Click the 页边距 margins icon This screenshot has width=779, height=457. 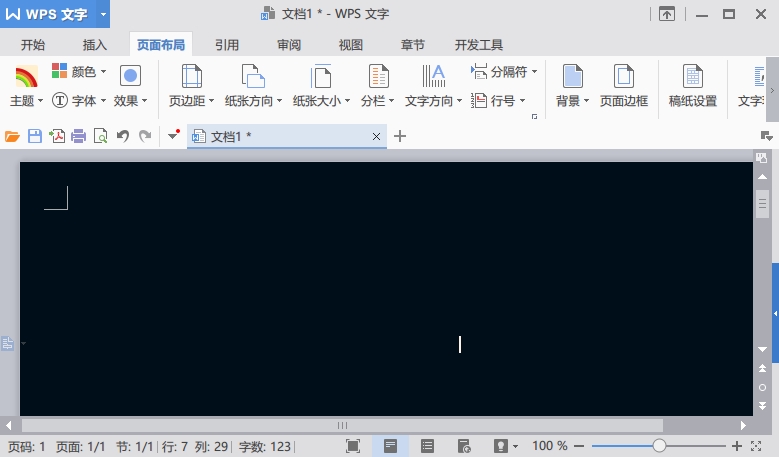(x=191, y=76)
